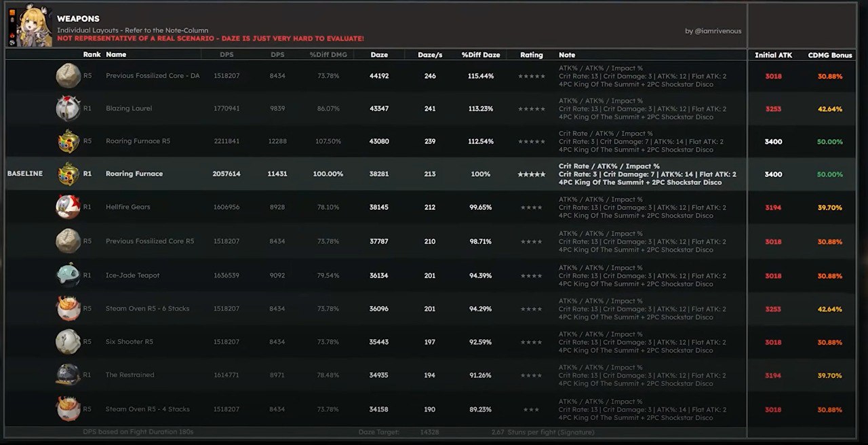Viewport: 868px width, 445px height.
Task: Click the Steam Oven 4 Stacks icon
Action: tap(68, 409)
